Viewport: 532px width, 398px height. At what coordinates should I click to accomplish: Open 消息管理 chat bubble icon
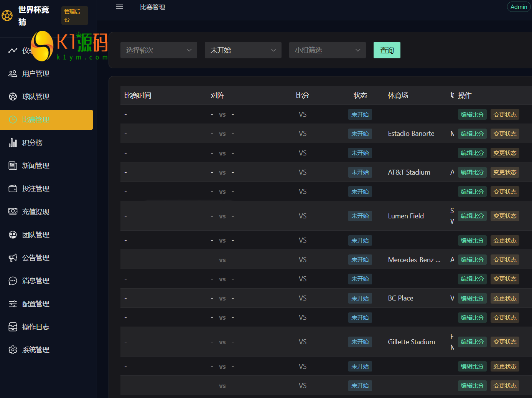point(13,281)
